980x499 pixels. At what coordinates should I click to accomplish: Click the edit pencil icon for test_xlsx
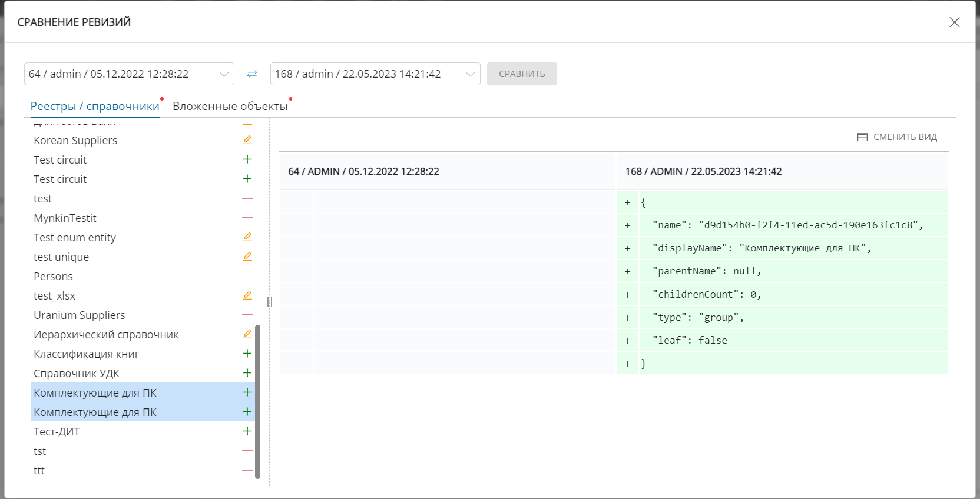click(247, 295)
